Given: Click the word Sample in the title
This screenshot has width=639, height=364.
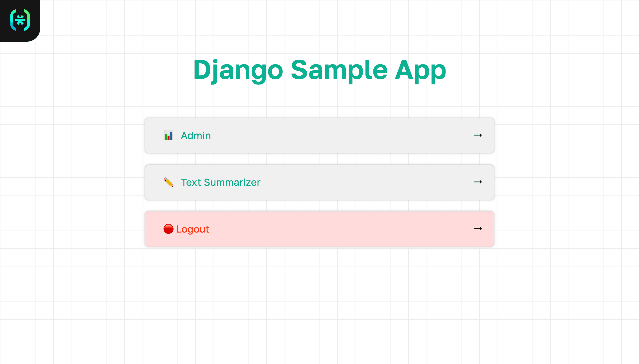Looking at the screenshot, I should coord(339,70).
